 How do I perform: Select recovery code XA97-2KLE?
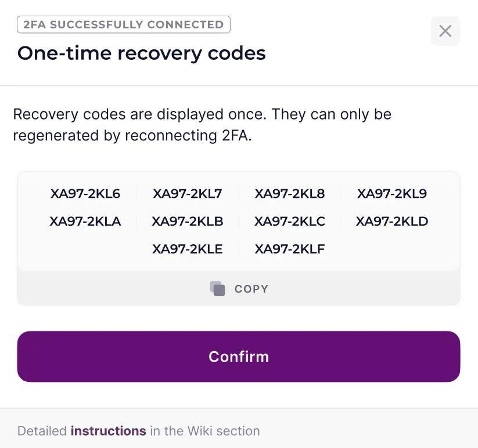coord(187,248)
